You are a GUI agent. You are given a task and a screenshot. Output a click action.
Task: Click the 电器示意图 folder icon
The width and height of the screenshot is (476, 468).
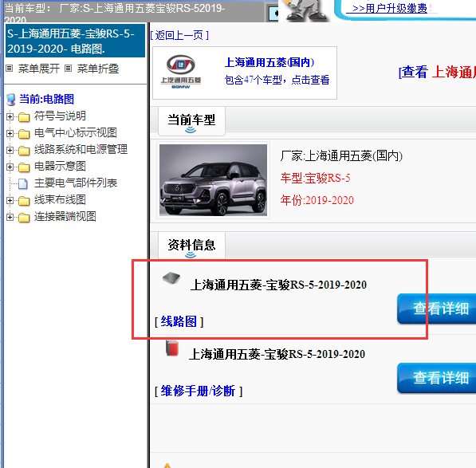24,167
